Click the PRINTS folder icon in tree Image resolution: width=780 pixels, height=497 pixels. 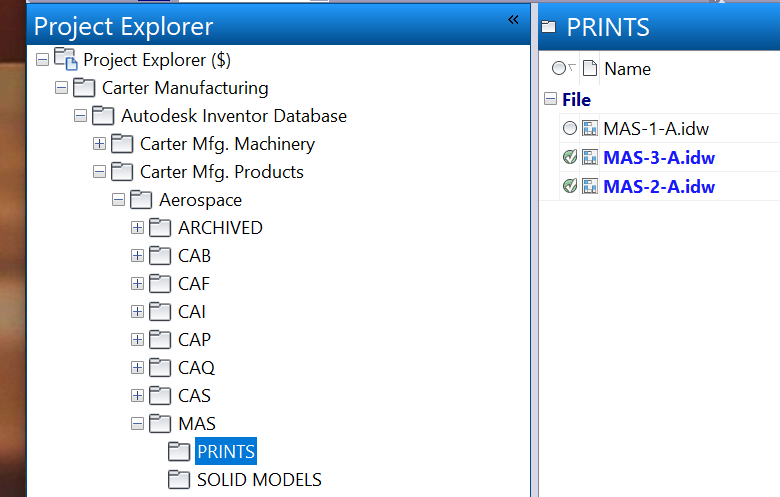pyautogui.click(x=179, y=451)
